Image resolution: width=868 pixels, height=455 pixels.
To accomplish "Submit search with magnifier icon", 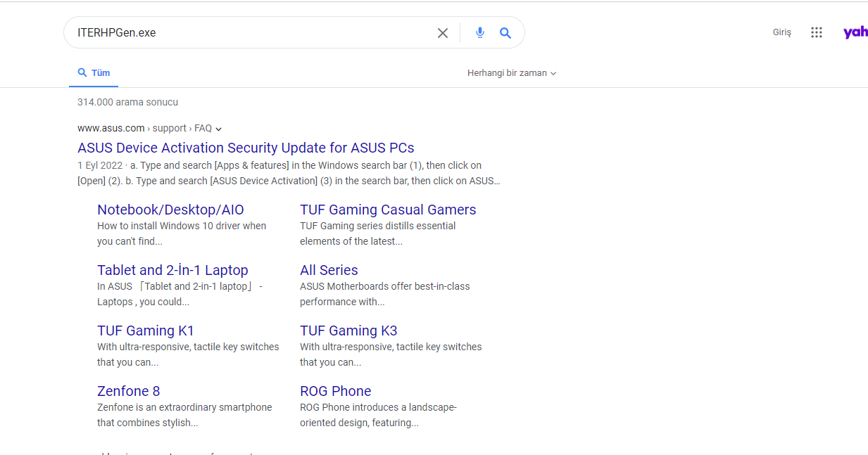I will (505, 33).
